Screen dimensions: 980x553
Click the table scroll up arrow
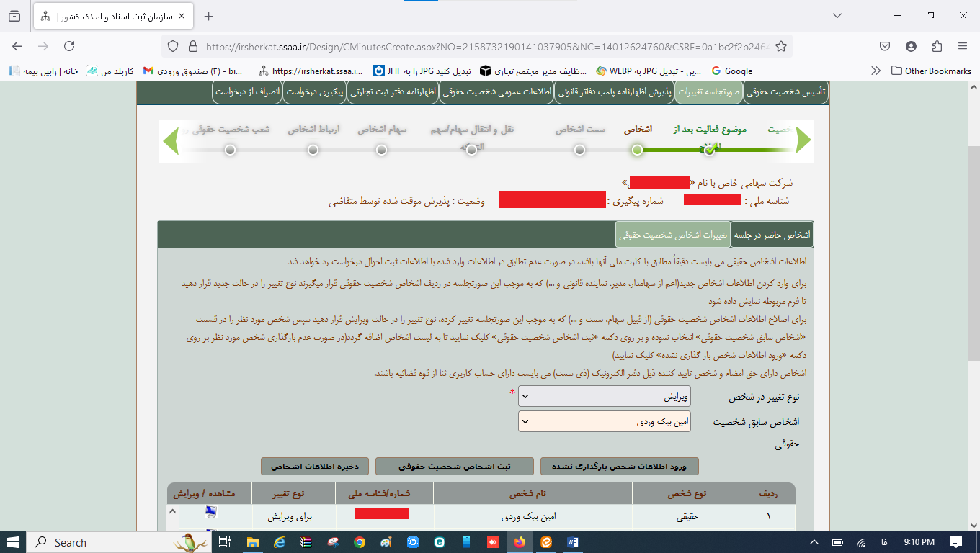coord(172,511)
